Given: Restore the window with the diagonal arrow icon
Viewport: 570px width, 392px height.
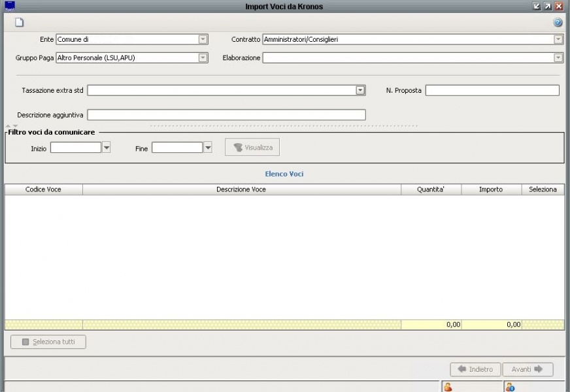Looking at the screenshot, I should 548,7.
